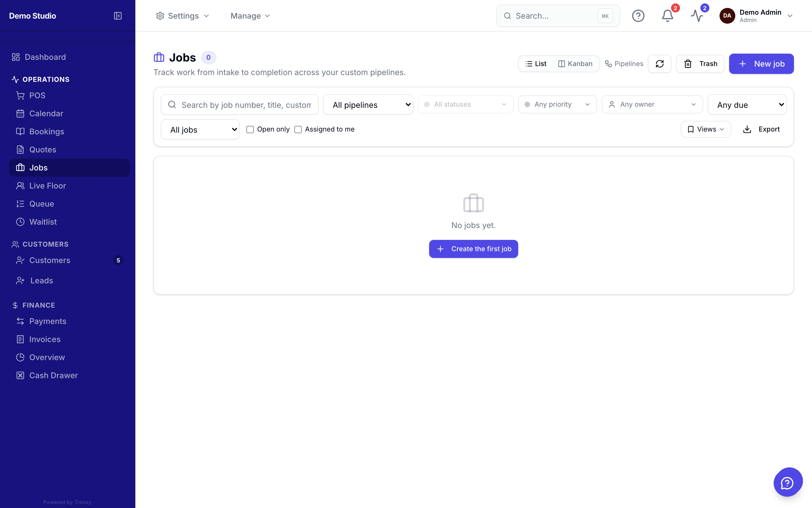Switch to List view

pyautogui.click(x=536, y=64)
